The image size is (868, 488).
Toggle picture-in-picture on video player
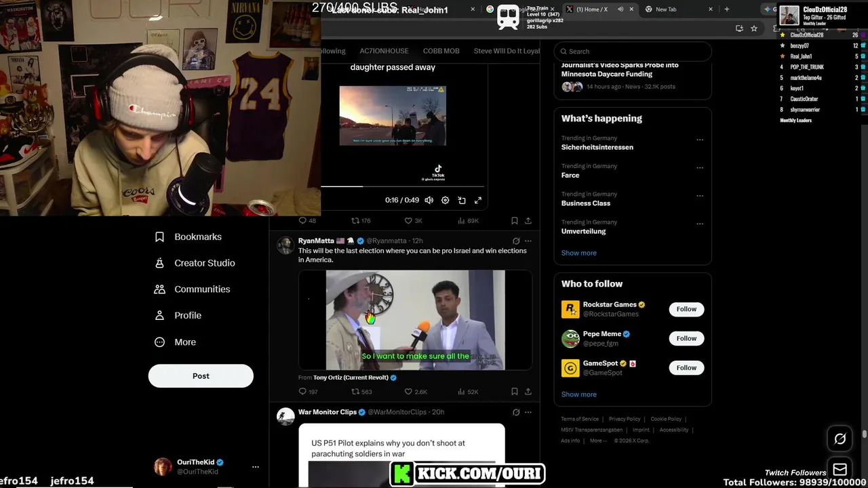click(x=462, y=201)
